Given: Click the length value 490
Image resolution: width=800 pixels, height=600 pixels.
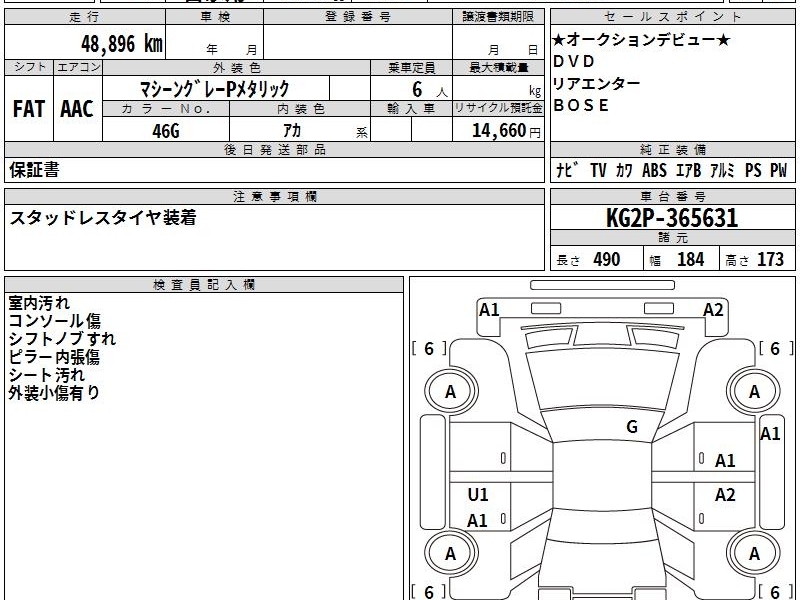Looking at the screenshot, I should point(607,259).
